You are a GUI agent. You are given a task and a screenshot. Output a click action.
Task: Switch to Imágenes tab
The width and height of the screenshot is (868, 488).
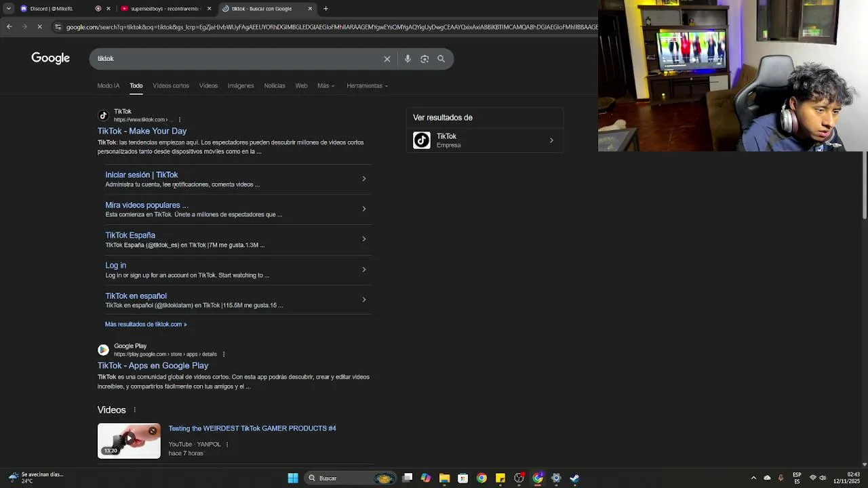[241, 86]
